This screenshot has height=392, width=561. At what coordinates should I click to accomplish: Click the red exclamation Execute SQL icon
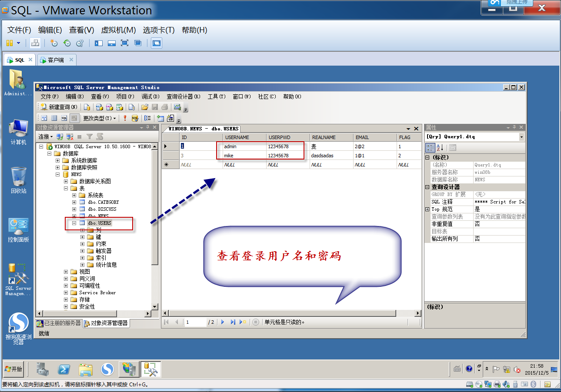coord(125,118)
